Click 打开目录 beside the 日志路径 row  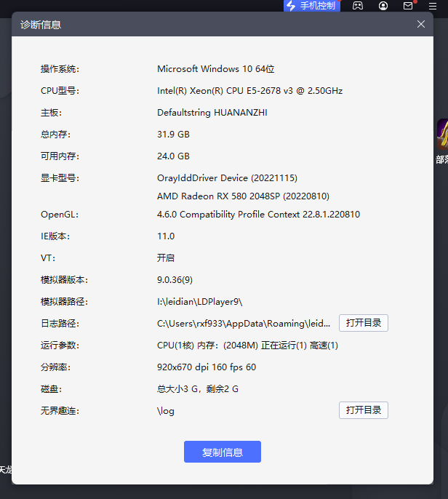363,323
